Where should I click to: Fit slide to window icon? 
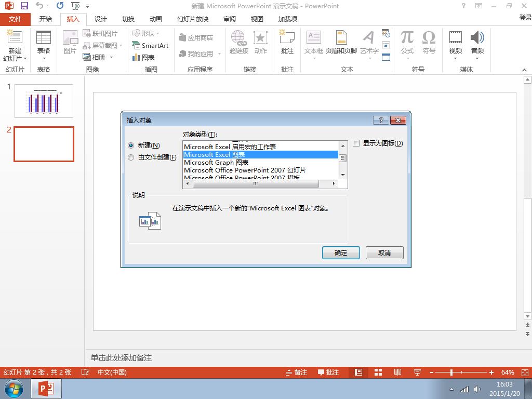tap(525, 372)
